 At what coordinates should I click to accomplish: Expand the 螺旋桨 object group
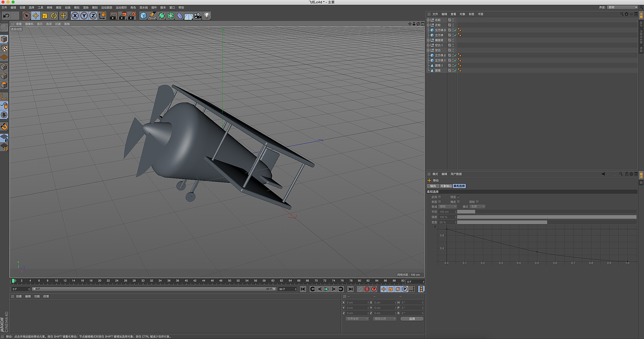coord(428,40)
